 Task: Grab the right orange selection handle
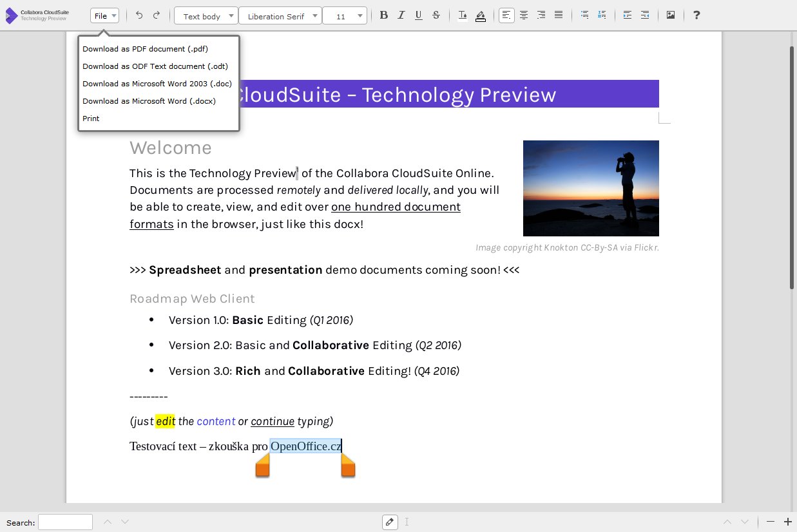(348, 465)
